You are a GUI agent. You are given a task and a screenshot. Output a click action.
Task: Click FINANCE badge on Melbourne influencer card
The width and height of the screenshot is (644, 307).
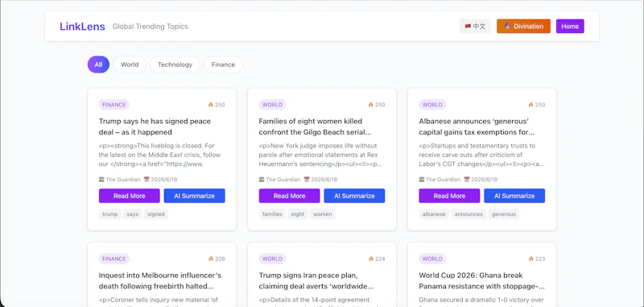click(x=114, y=259)
